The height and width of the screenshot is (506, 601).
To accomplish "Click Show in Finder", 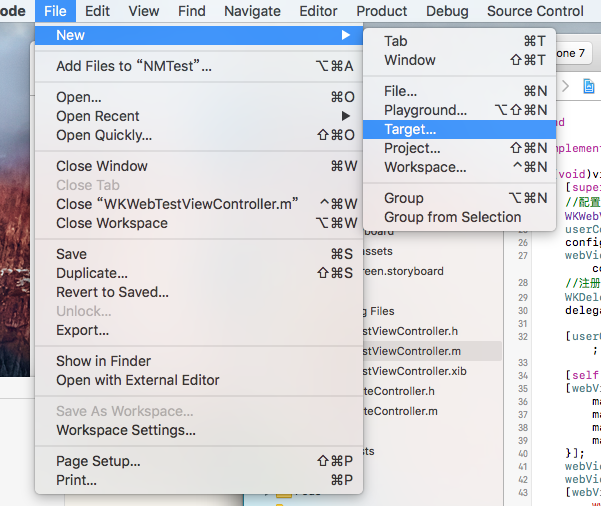I will (103, 361).
